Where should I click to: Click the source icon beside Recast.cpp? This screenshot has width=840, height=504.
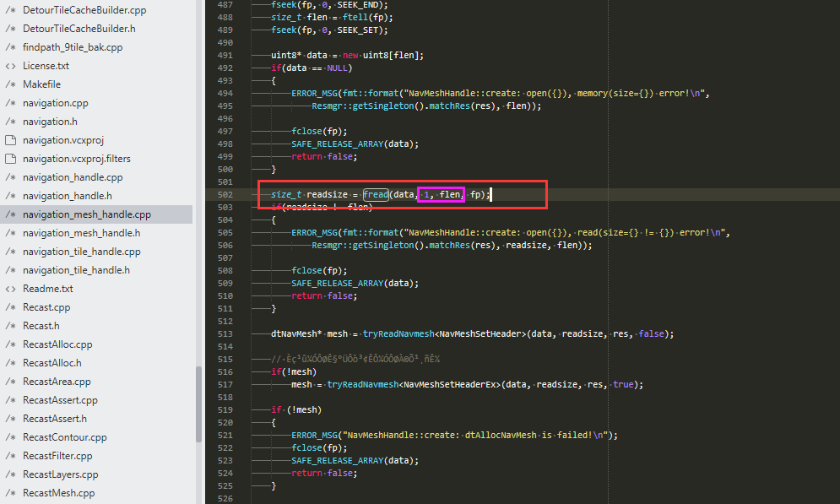(10, 307)
